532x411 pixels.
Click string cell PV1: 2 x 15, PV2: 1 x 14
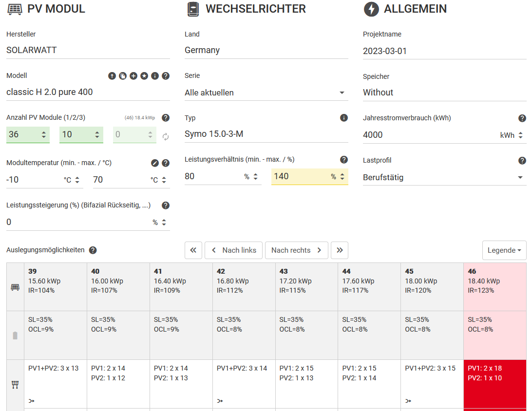(369, 384)
